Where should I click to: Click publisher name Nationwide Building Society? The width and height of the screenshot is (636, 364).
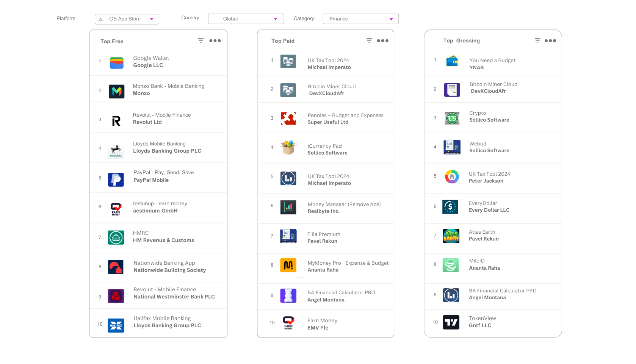coord(170,270)
